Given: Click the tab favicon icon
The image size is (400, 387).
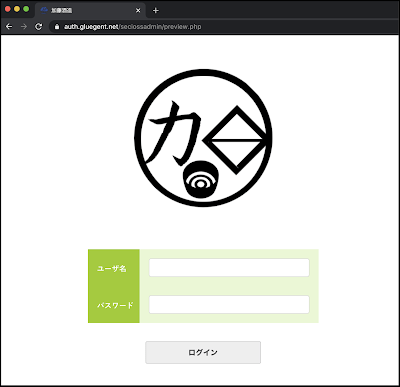Looking at the screenshot, I should pyautogui.click(x=44, y=10).
